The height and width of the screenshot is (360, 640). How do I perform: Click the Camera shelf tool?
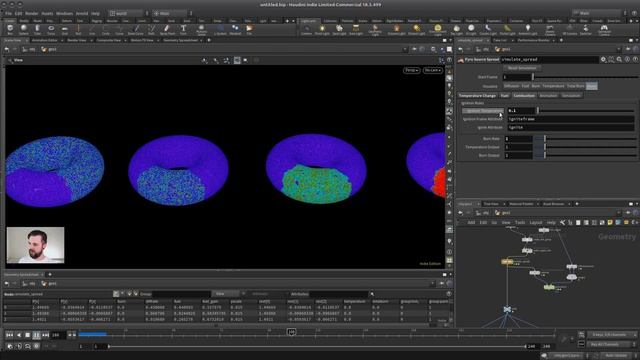coord(307,29)
